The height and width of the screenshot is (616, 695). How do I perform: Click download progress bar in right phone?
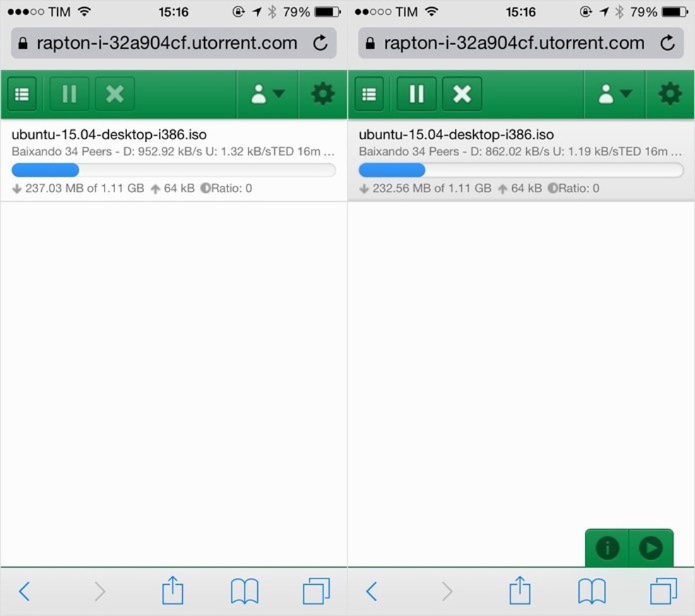click(x=521, y=170)
